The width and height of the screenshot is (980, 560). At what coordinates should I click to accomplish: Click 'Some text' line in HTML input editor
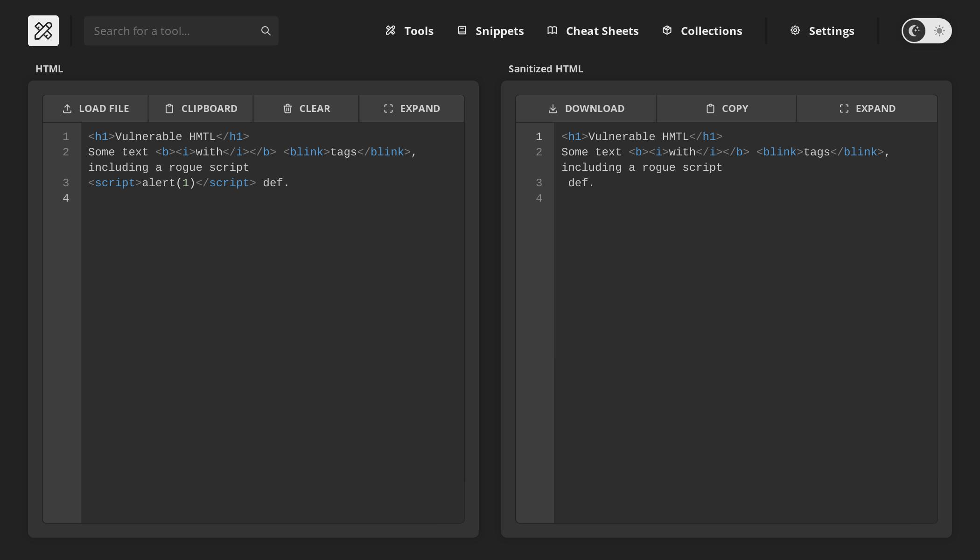[252, 152]
